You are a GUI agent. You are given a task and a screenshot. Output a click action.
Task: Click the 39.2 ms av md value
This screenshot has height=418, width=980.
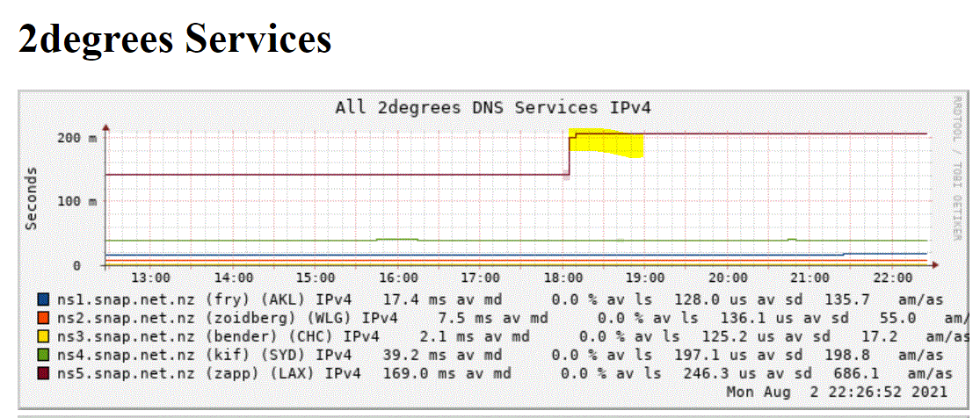(442, 356)
